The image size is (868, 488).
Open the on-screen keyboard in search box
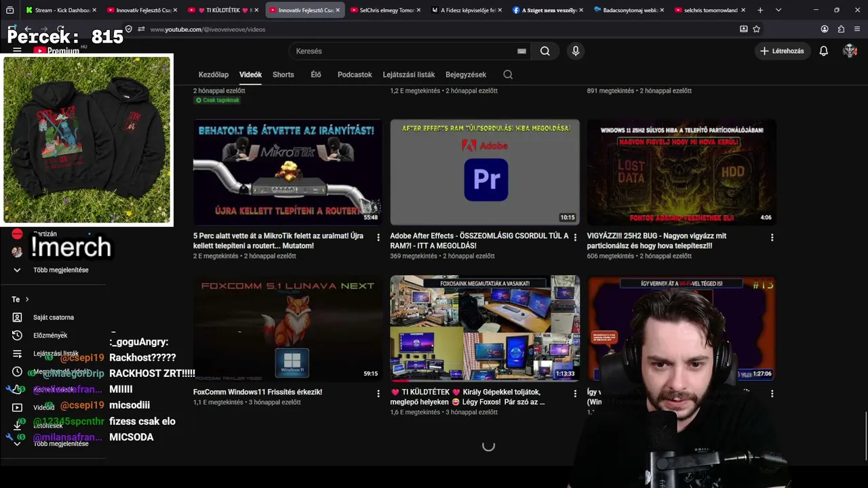[521, 51]
